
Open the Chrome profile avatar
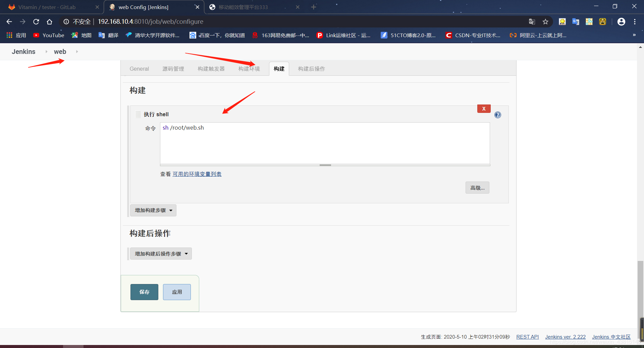click(621, 21)
